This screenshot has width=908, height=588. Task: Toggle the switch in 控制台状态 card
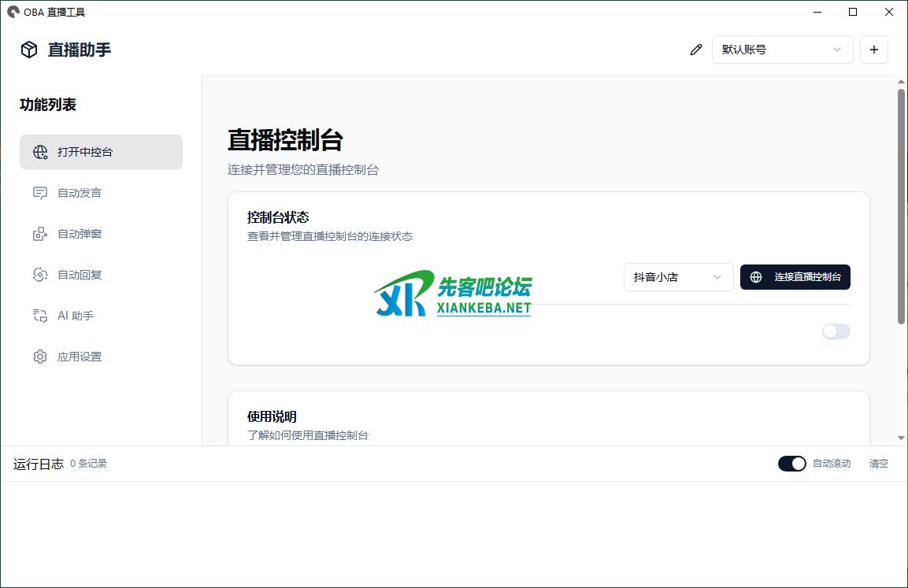836,331
